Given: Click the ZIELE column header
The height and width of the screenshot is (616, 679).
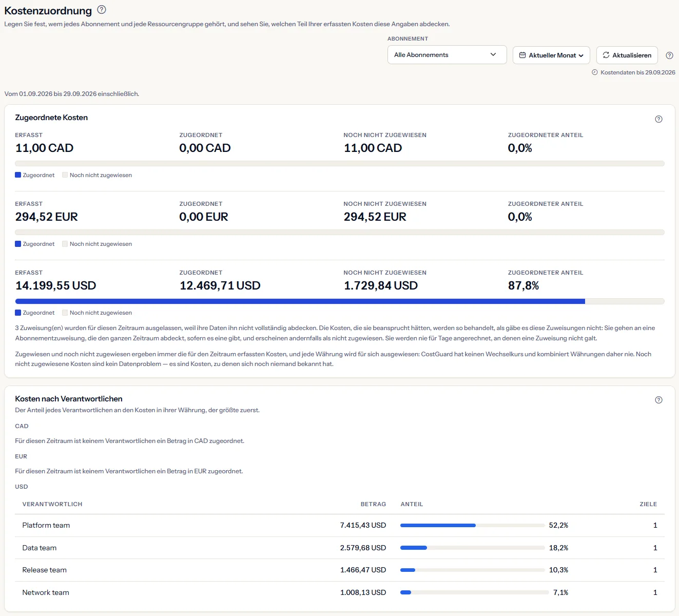Looking at the screenshot, I should 648,504.
